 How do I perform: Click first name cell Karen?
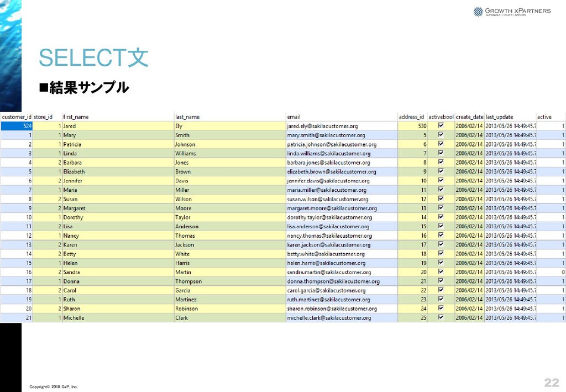click(118, 245)
